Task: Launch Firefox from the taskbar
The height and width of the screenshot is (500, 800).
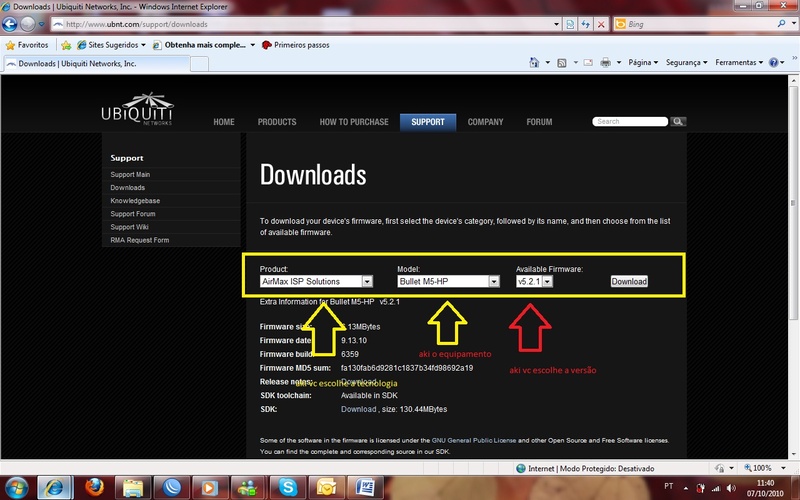Action: click(x=94, y=488)
